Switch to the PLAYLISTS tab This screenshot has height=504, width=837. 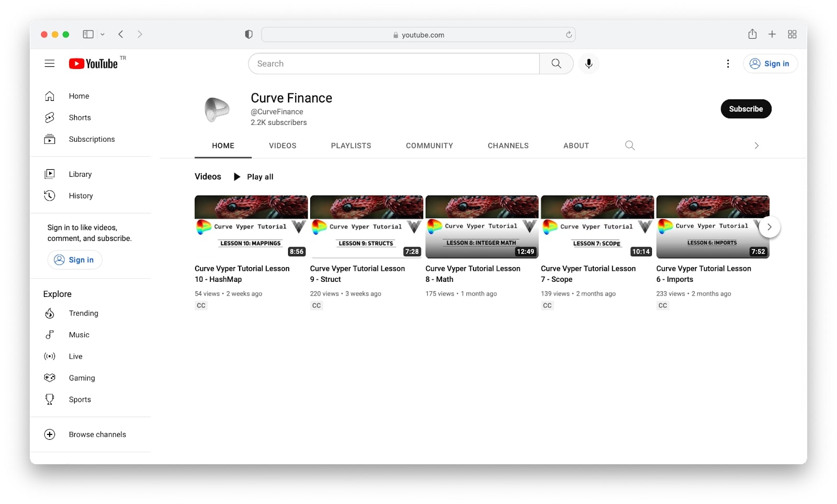tap(351, 146)
